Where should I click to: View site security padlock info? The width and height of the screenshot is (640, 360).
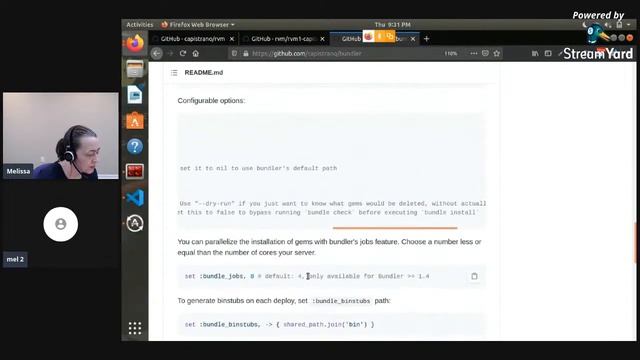246,53
